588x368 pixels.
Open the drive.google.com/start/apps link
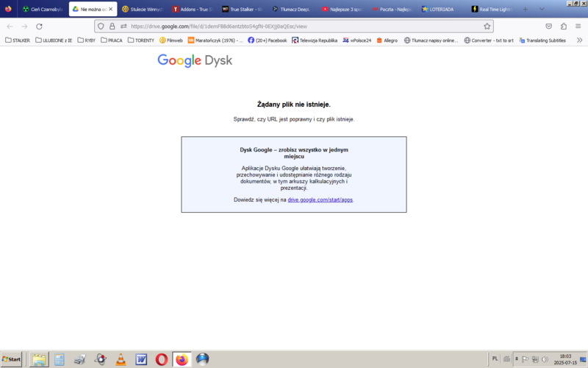320,199
